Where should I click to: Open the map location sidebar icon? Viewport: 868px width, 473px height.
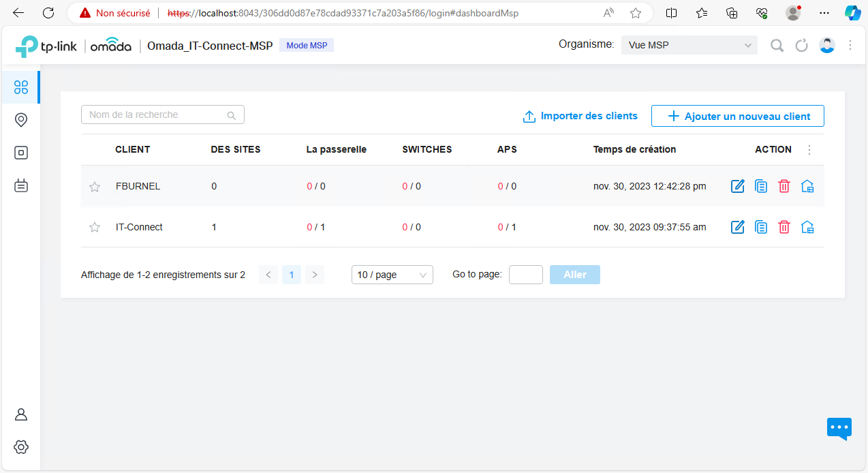click(21, 120)
